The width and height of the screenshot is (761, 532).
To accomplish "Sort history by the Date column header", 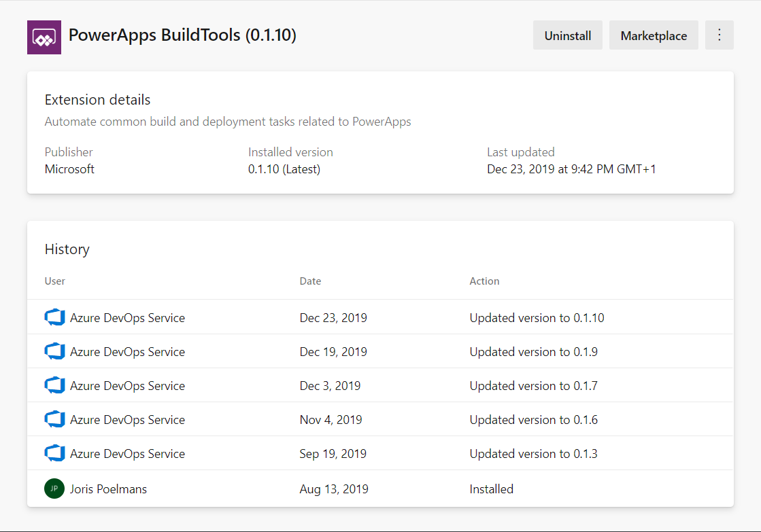I will 310,281.
